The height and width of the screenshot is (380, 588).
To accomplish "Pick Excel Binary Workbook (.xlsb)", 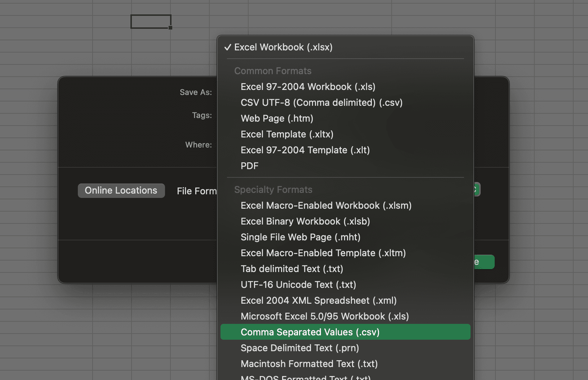I will click(x=345, y=221).
